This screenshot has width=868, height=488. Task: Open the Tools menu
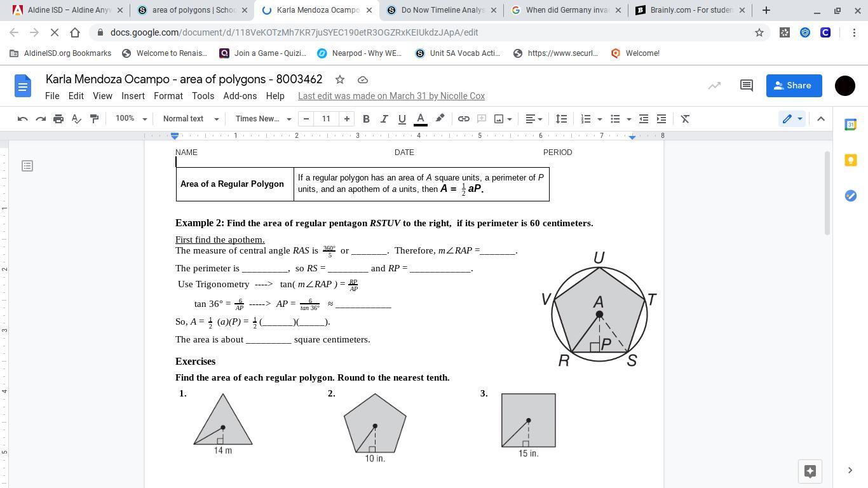click(203, 96)
